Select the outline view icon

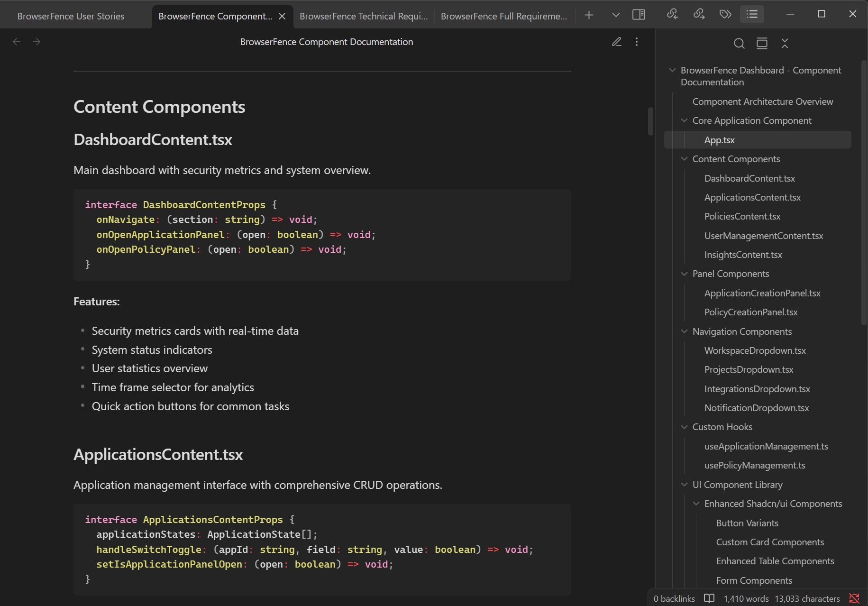tap(752, 14)
